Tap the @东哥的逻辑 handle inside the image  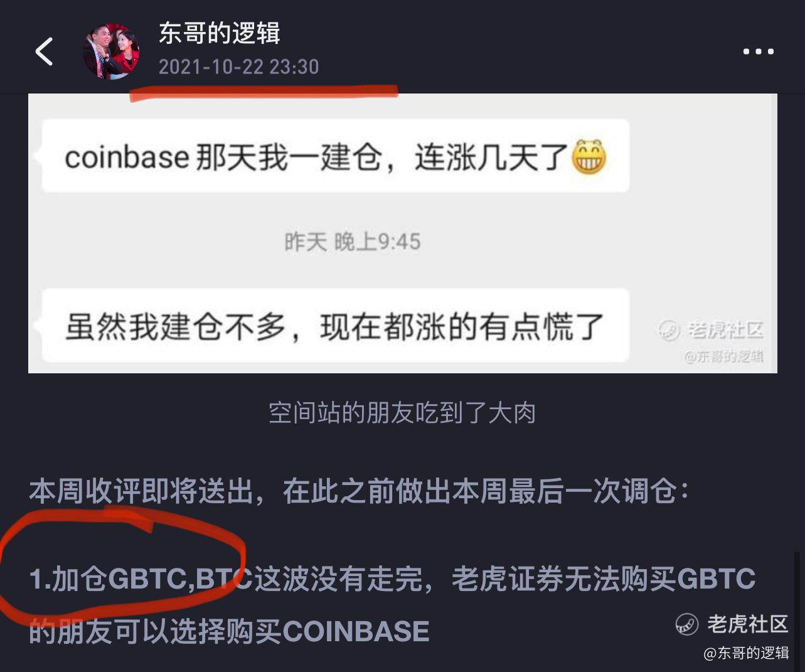(x=724, y=357)
